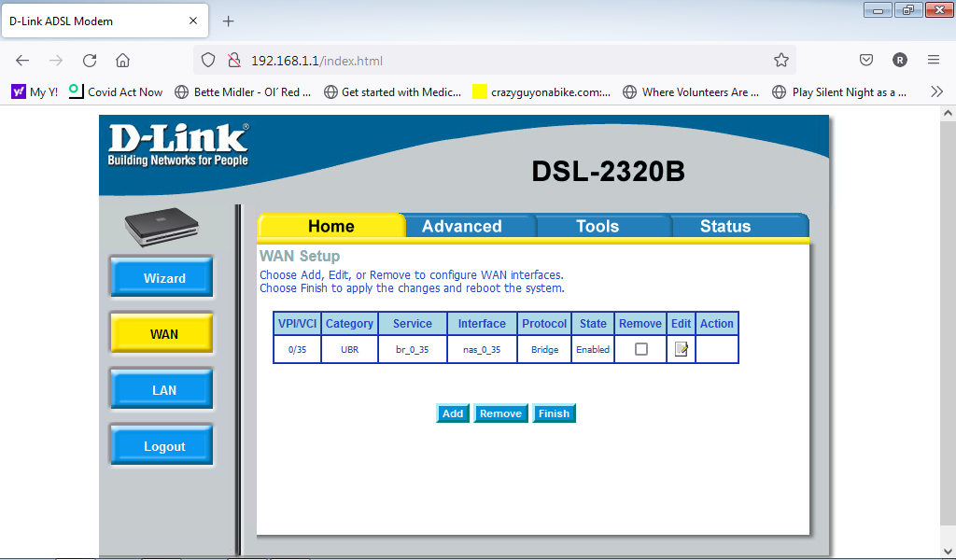This screenshot has height=560, width=956.
Task: Switch to the Advanced tab
Action: tap(461, 226)
